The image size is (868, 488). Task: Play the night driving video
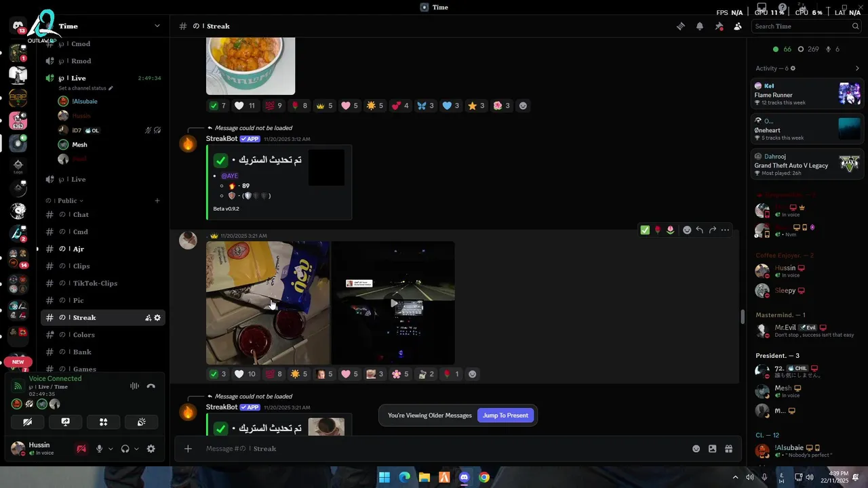(393, 303)
